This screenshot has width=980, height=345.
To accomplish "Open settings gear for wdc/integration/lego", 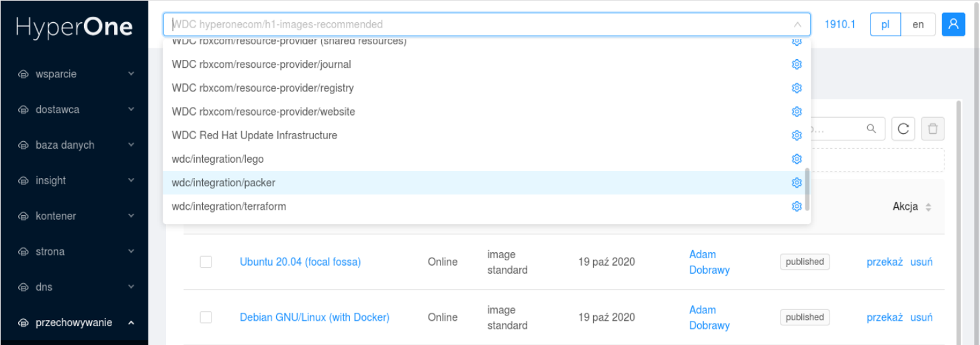I will tap(797, 159).
